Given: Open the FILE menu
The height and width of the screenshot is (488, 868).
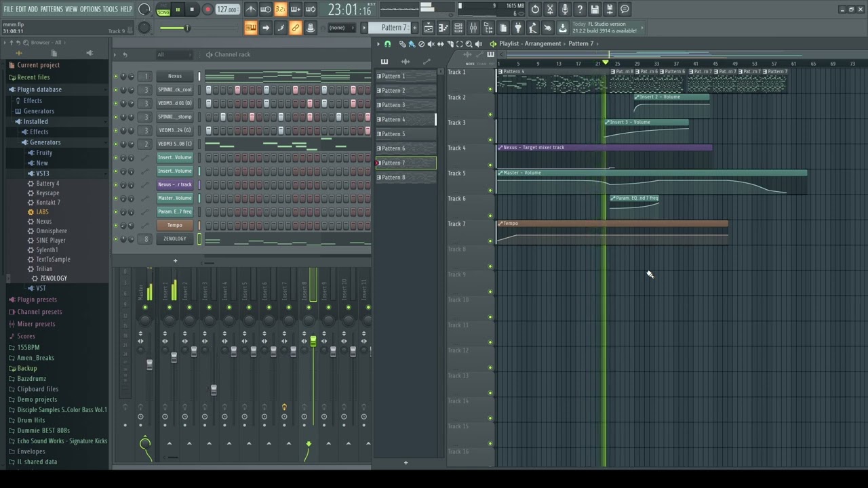Looking at the screenshot, I should (8, 9).
